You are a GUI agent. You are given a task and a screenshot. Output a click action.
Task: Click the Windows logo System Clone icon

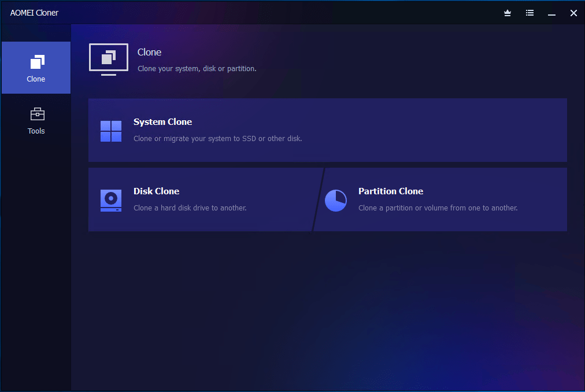[111, 131]
